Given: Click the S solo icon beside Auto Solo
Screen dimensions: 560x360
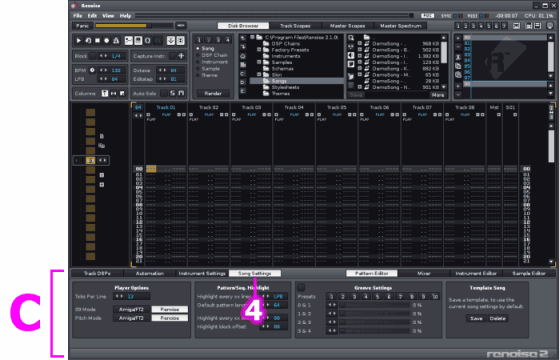Looking at the screenshot, I should point(172,93).
